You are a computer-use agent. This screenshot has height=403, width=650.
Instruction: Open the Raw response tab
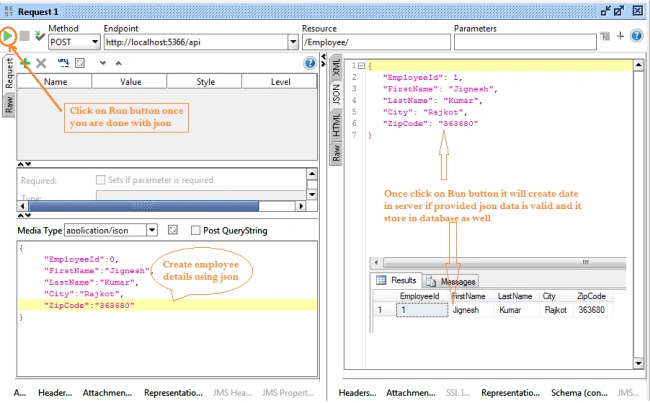point(336,153)
